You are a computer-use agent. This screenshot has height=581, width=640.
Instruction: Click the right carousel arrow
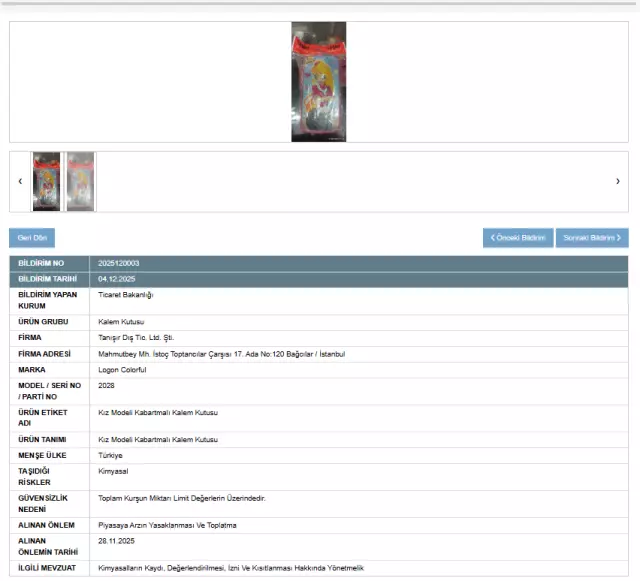click(x=617, y=181)
